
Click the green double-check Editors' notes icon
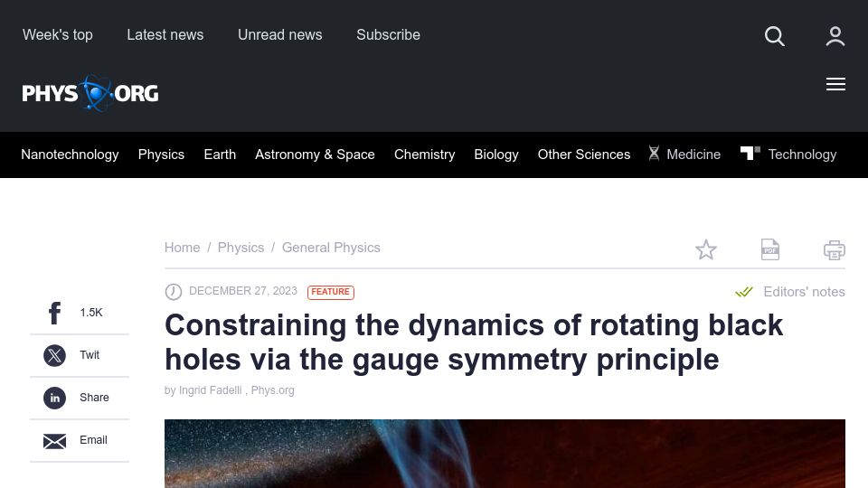pyautogui.click(x=744, y=292)
